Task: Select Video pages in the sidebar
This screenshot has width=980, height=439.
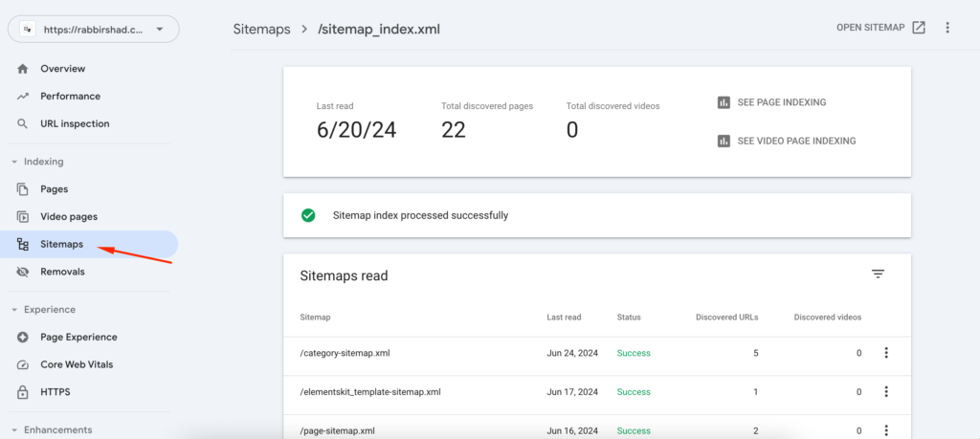Action: click(x=68, y=217)
